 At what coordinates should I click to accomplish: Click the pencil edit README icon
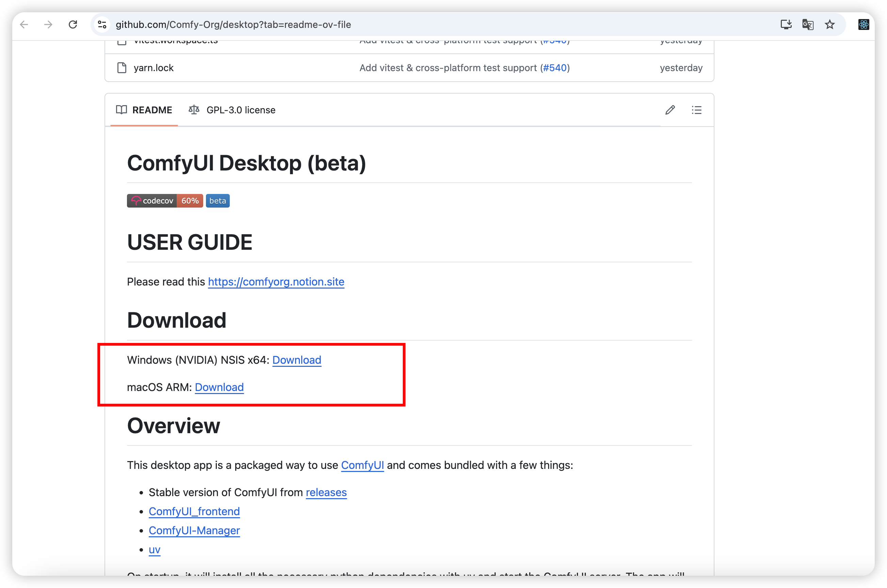(x=670, y=110)
